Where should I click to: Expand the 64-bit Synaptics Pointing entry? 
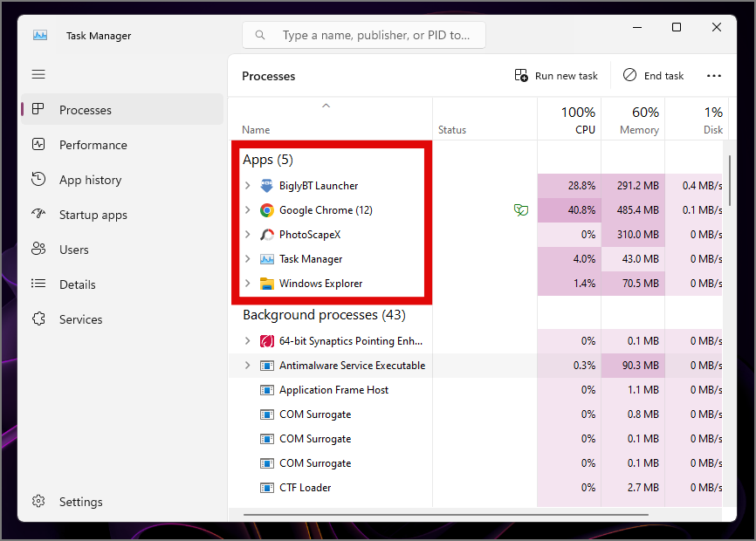[247, 341]
